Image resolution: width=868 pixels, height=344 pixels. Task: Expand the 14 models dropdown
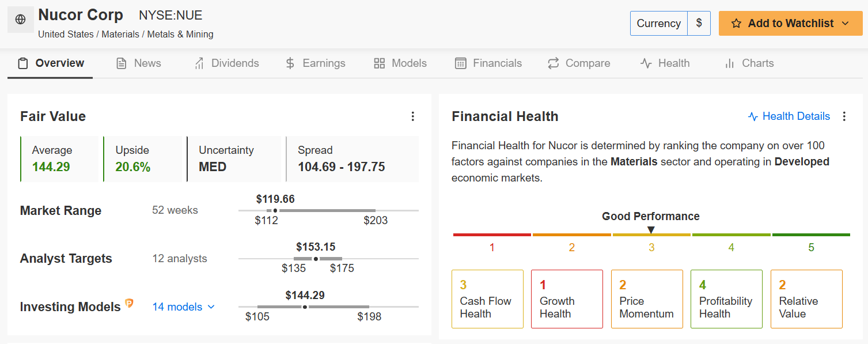[x=183, y=307]
